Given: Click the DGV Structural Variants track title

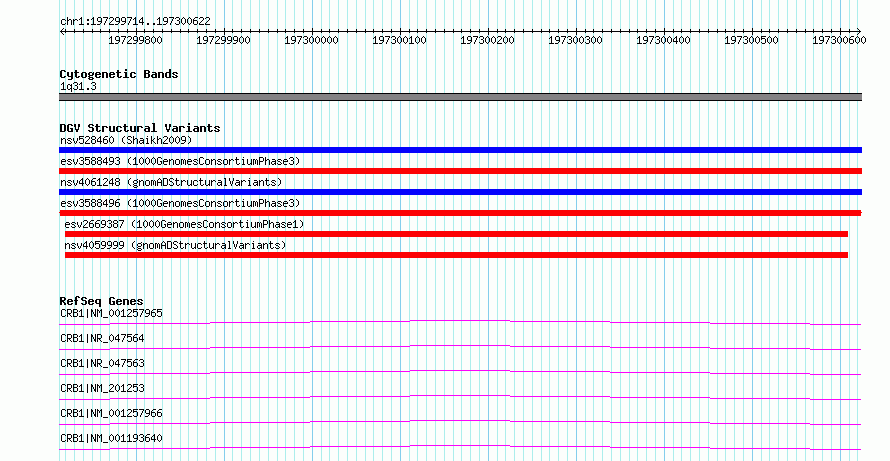Looking at the screenshot, I should pyautogui.click(x=140, y=128).
